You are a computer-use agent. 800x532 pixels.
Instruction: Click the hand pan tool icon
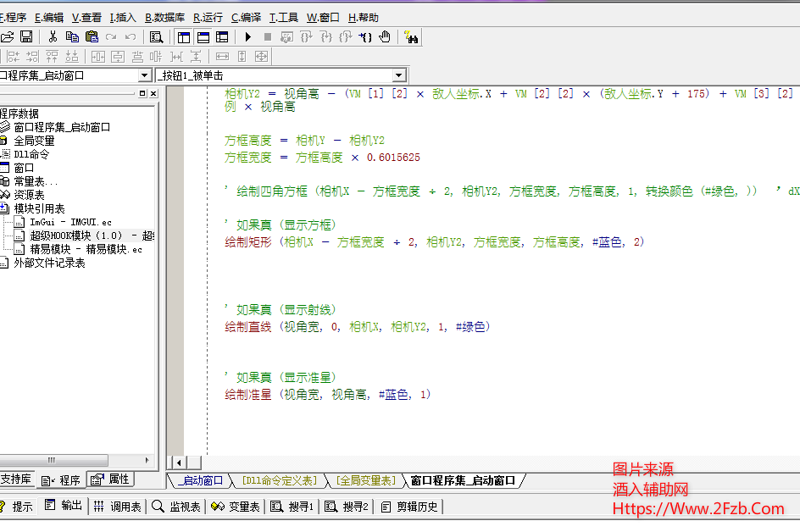385,36
